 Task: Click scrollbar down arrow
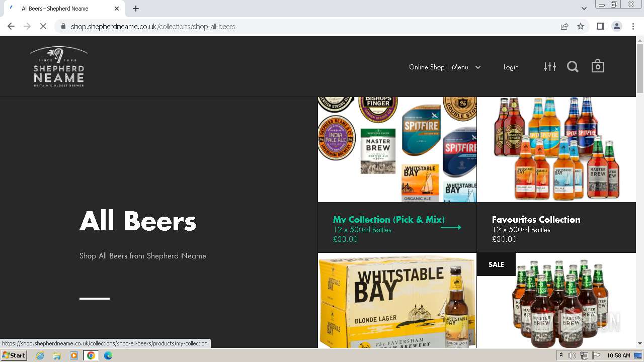(x=640, y=344)
